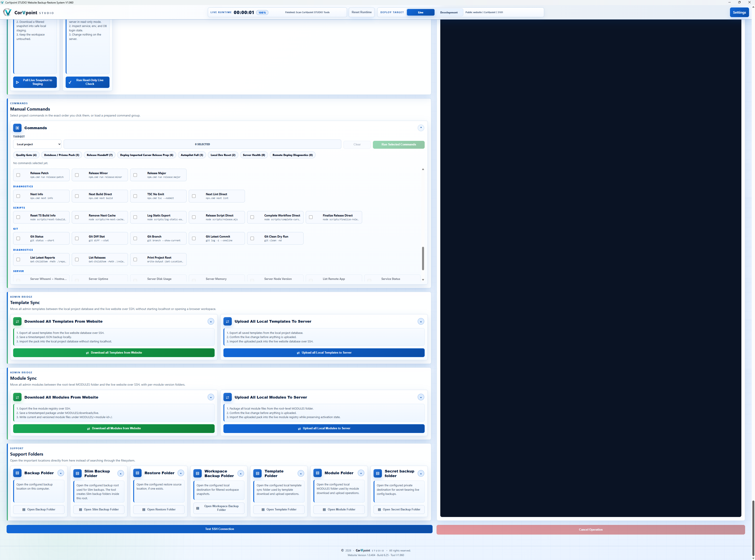Click the commands list scroll-down arrow
Viewport: 755px width, 560px height.
point(423,280)
